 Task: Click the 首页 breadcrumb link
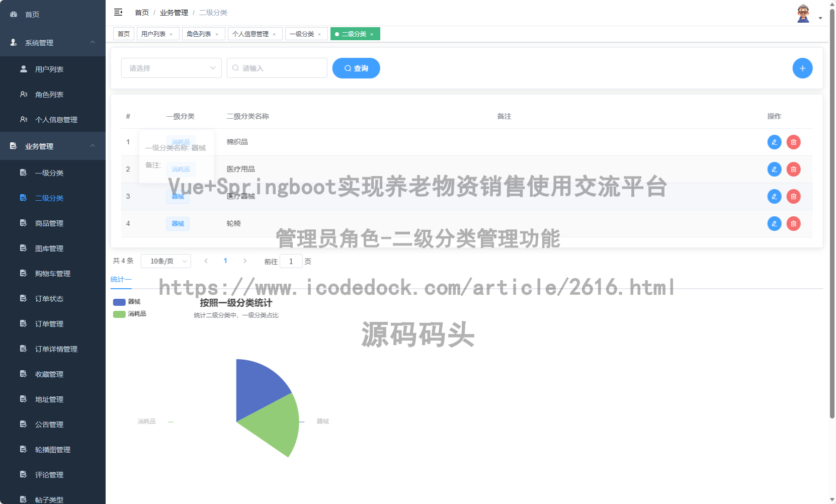[x=141, y=12]
